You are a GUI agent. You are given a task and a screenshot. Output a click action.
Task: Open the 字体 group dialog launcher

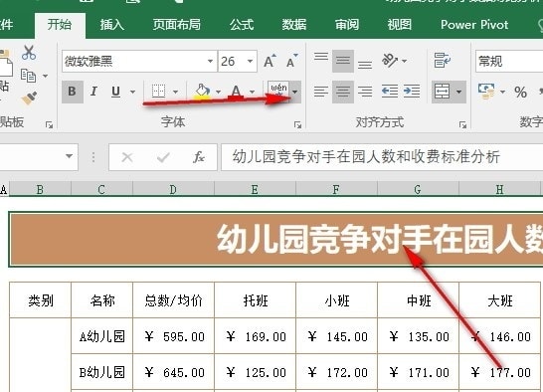pyautogui.click(x=297, y=124)
